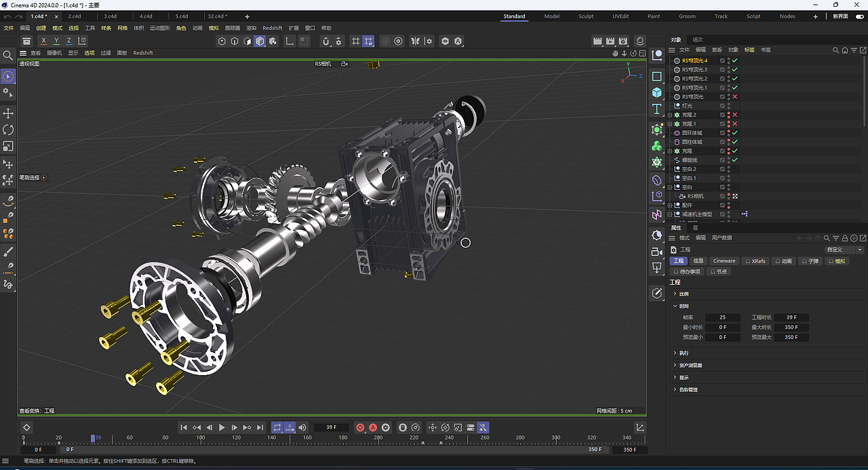Expand the 配件 group in the Object Manager
Screen dimensions: 868x470
(x=669, y=205)
